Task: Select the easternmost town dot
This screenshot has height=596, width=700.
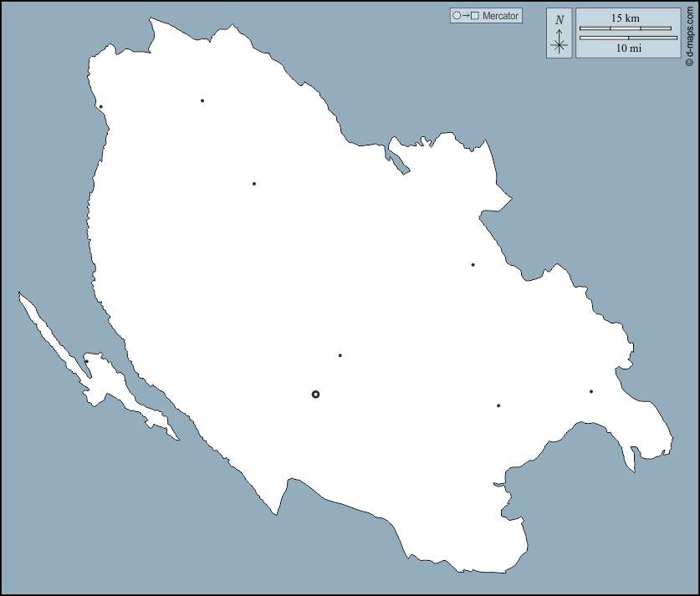Action: [x=590, y=391]
